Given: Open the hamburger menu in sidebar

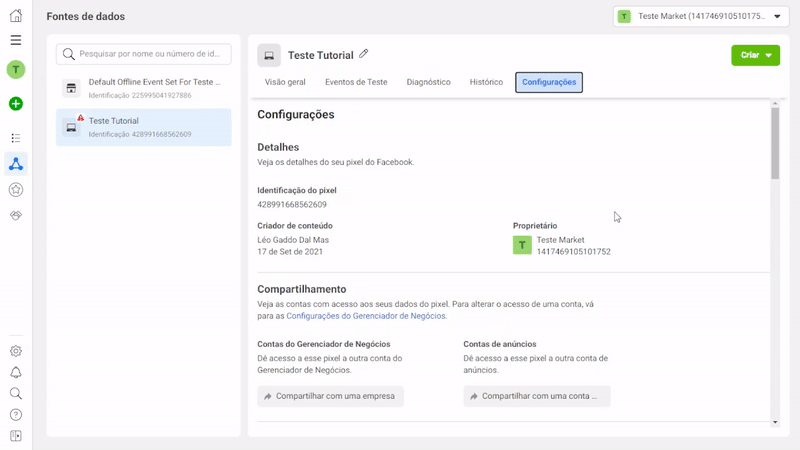Looking at the screenshot, I should (x=15, y=40).
